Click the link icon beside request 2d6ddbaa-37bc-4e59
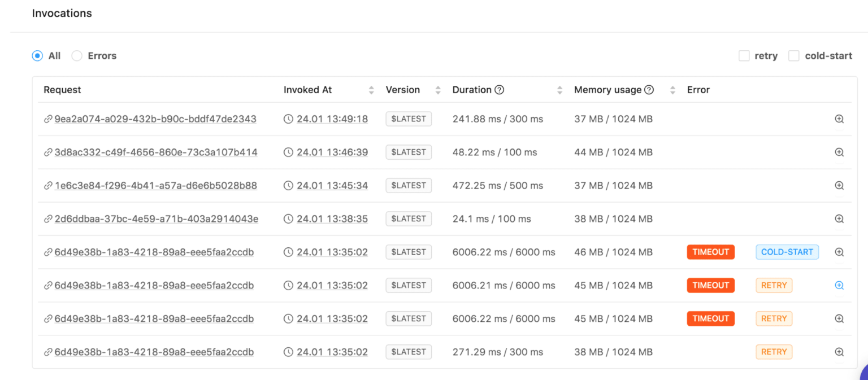This screenshot has width=868, height=380. coord(47,219)
